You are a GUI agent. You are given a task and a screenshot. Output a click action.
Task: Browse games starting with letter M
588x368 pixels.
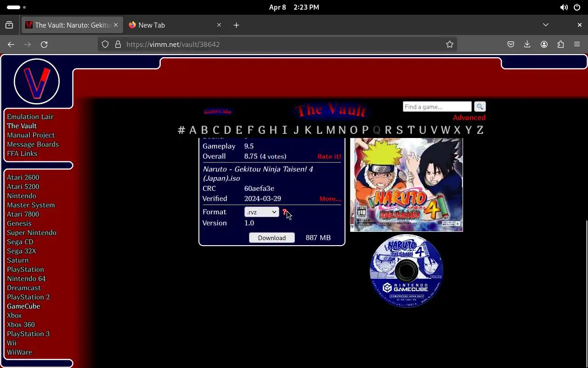pos(330,130)
